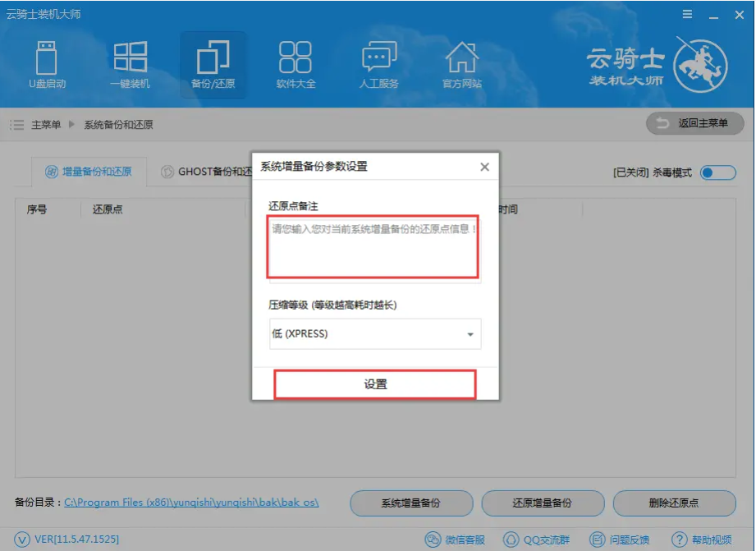756x551 pixels.
Task: Visit the 官方网站 home icon
Action: click(x=462, y=65)
